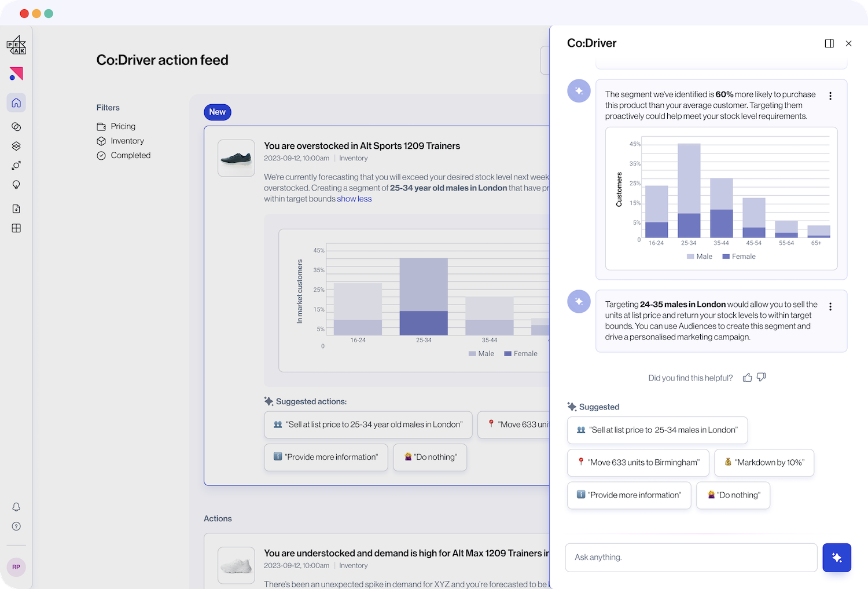Image resolution: width=868 pixels, height=589 pixels.
Task: Click title You are overstocked in Alt Sports 1209 Trainers
Action: (362, 146)
